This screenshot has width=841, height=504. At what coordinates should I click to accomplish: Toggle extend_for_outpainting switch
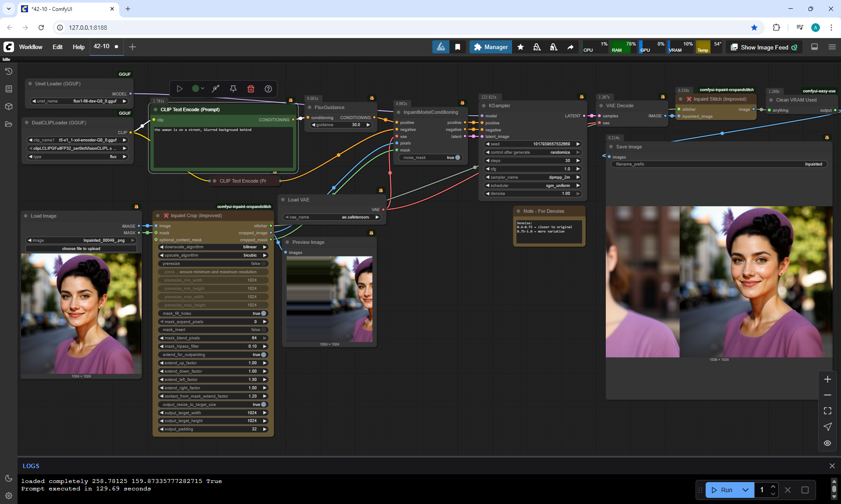[263, 355]
